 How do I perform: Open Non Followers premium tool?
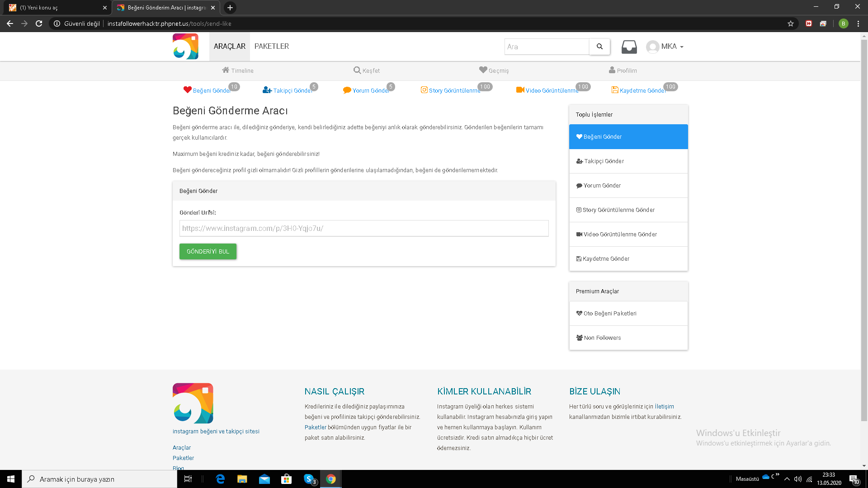[628, 338]
